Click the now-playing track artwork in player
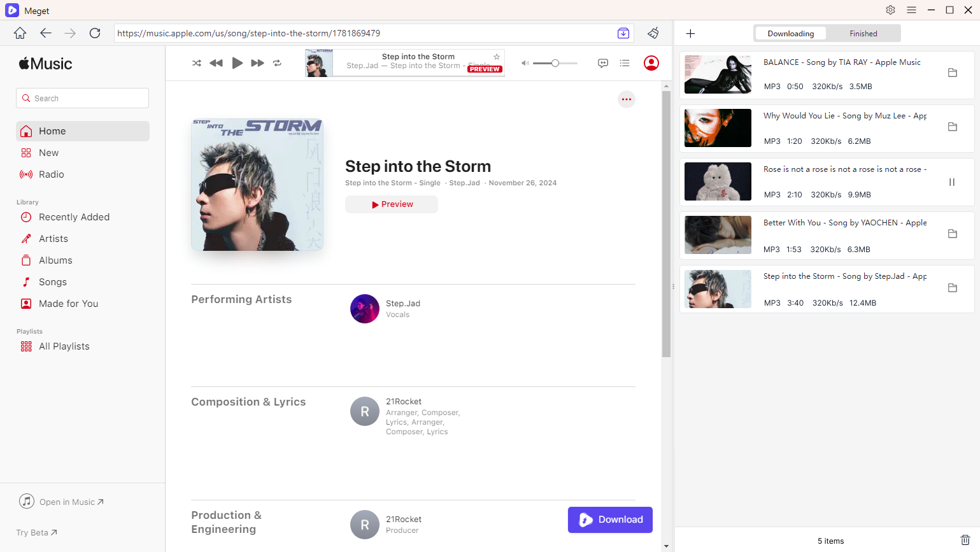 point(319,63)
